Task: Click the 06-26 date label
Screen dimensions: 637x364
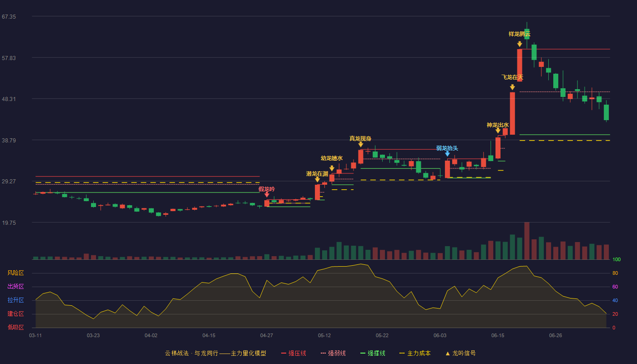Action: 556,335
